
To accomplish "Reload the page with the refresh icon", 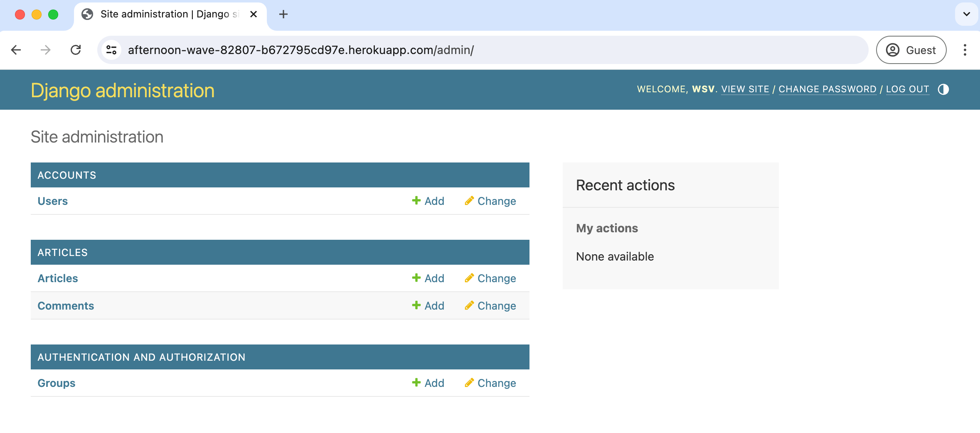I will point(76,50).
